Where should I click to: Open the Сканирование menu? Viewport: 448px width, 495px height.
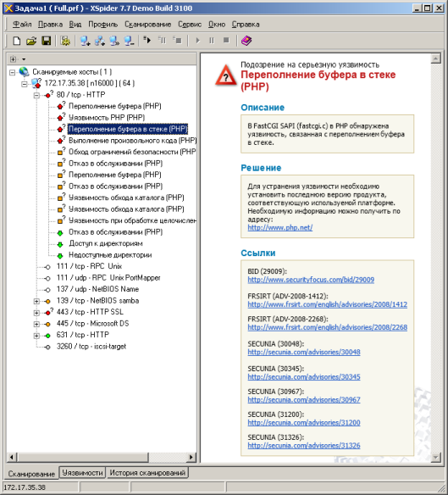tap(147, 25)
